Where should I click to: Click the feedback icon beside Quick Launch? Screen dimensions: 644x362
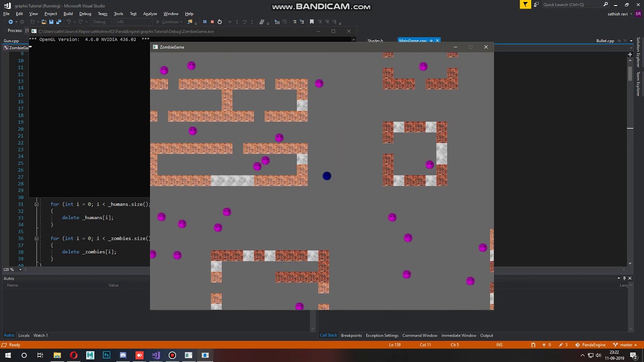[x=536, y=5]
